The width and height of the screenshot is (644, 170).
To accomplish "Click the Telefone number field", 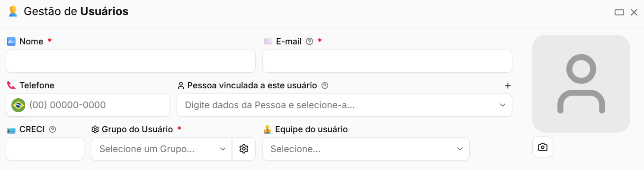I will (x=98, y=105).
